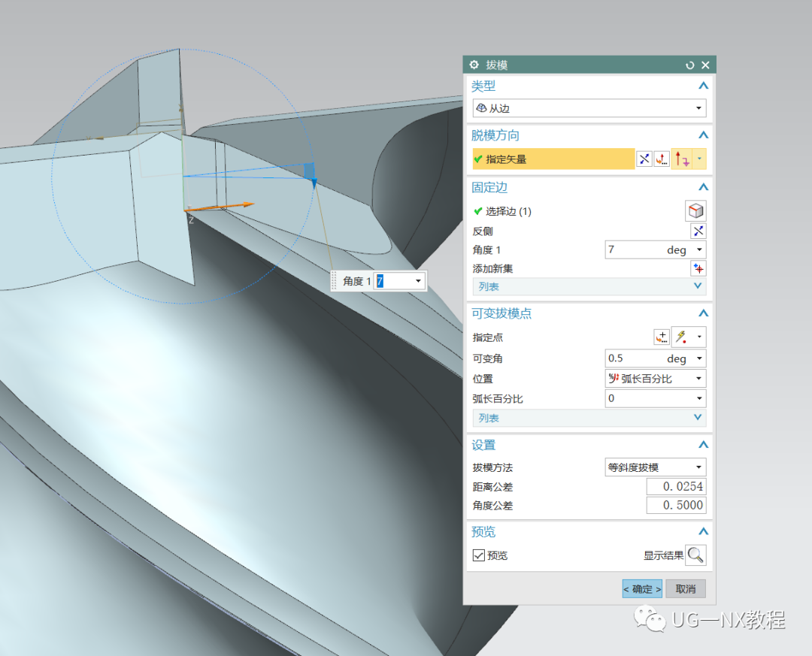Click the inferred vector type icon
This screenshot has width=812, height=656.
tap(683, 159)
